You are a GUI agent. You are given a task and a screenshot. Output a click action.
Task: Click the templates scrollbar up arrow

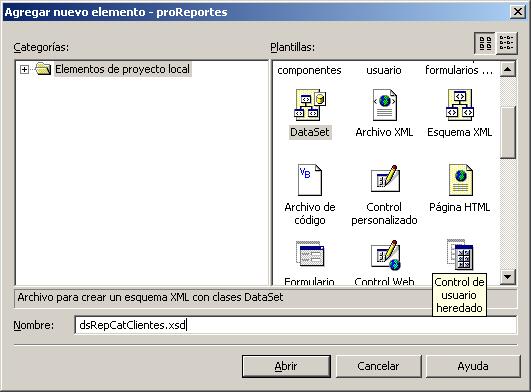[x=507, y=69]
